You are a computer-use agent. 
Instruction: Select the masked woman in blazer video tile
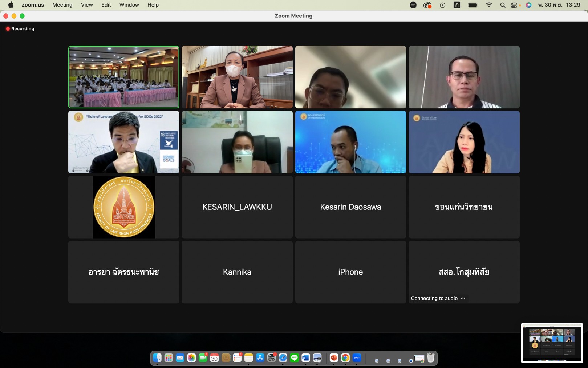pos(237,77)
